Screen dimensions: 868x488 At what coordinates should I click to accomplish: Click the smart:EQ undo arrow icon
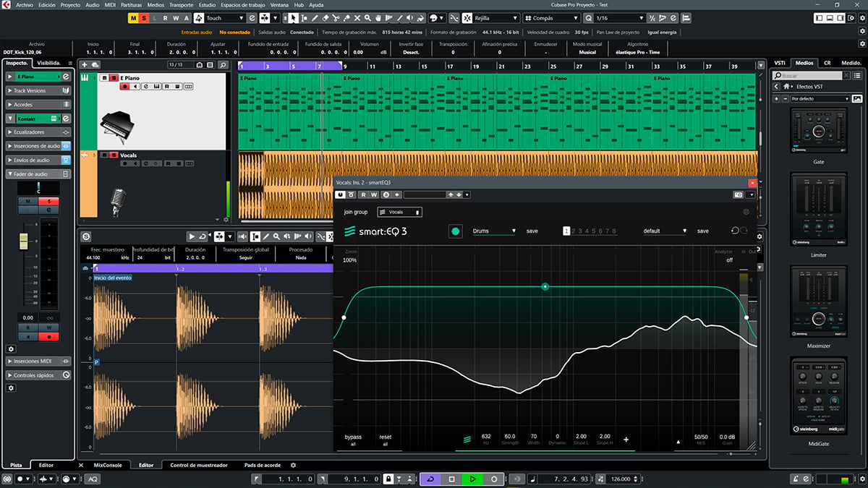pyautogui.click(x=734, y=231)
